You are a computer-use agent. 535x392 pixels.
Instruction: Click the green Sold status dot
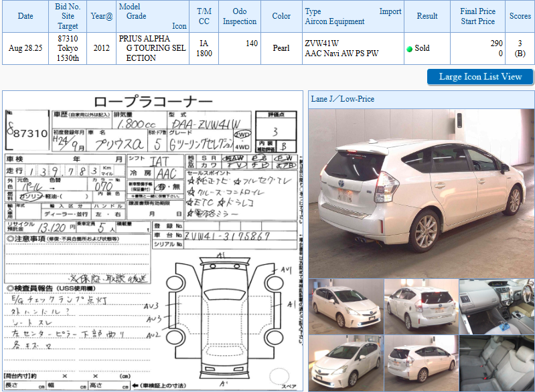[410, 49]
